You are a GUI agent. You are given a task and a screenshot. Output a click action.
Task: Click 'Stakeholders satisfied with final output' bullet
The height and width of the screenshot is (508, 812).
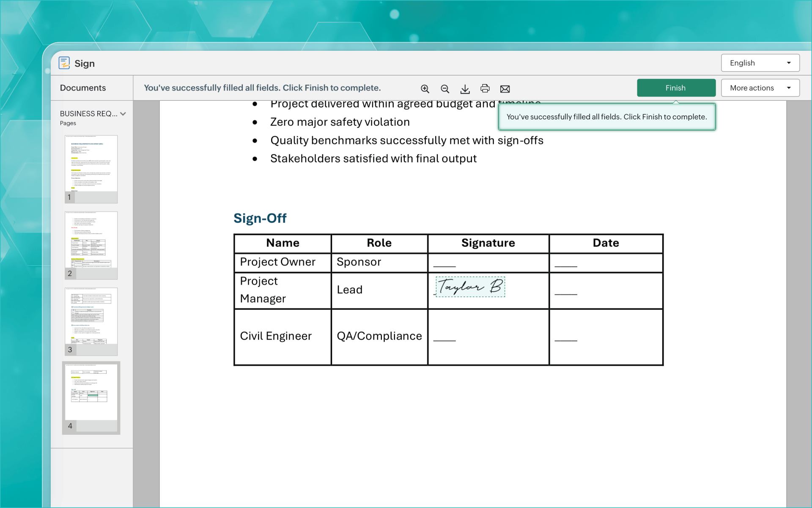pyautogui.click(x=373, y=158)
